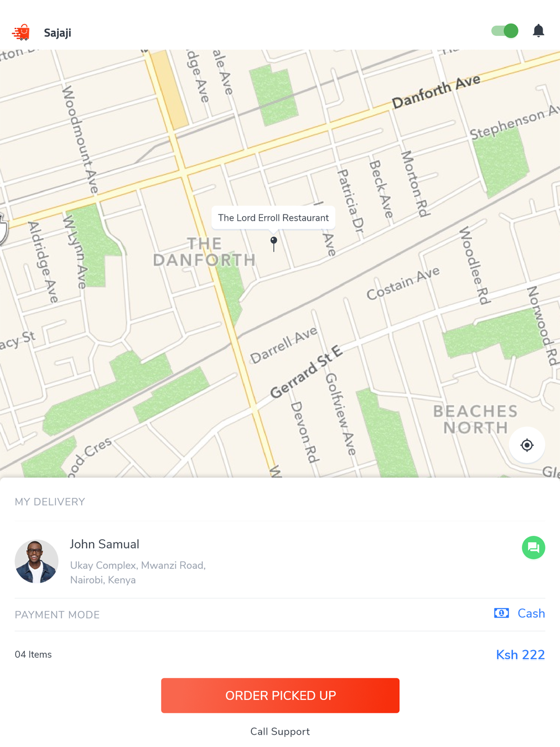Viewport: 560px width, 747px height.
Task: Click the My Delivery section header
Action: [50, 502]
